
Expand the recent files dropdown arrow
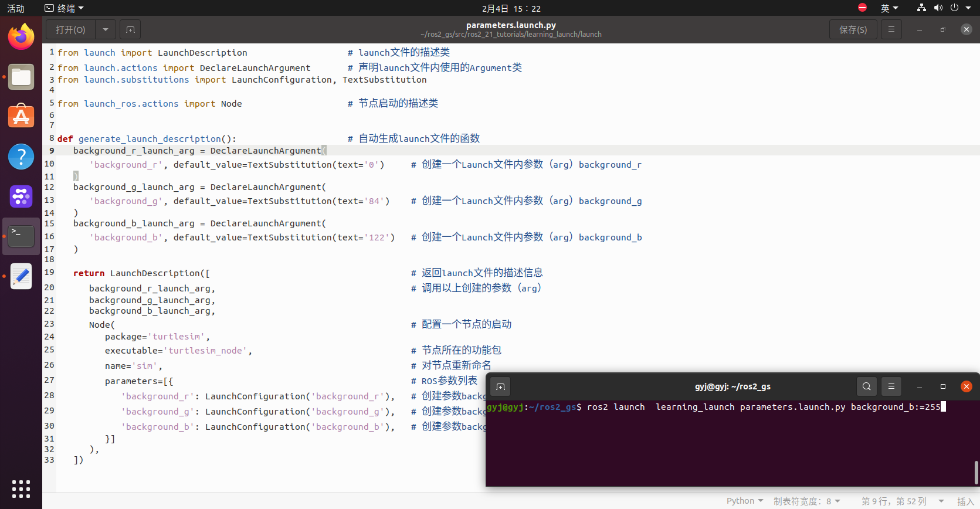click(x=105, y=29)
